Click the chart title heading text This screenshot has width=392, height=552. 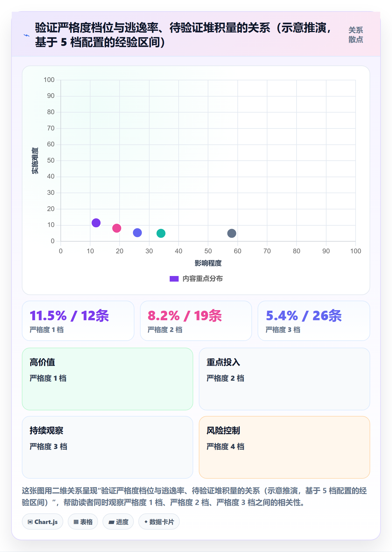[183, 35]
